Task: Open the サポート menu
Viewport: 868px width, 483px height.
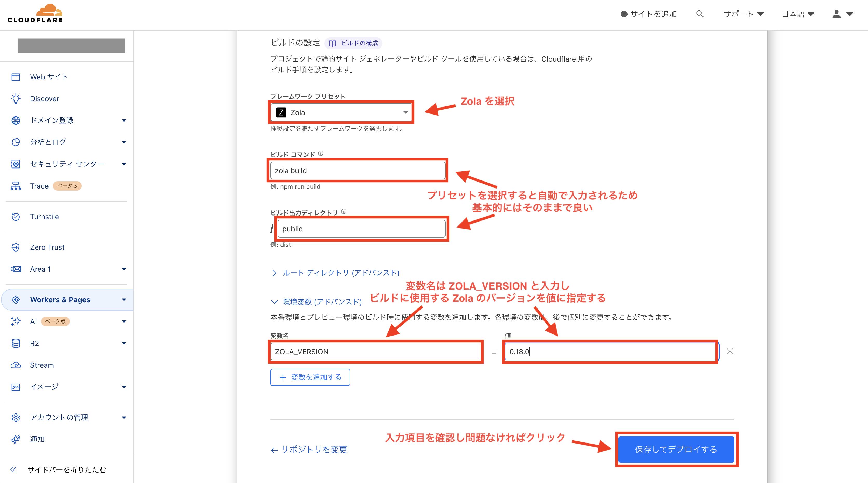Action: pyautogui.click(x=743, y=14)
